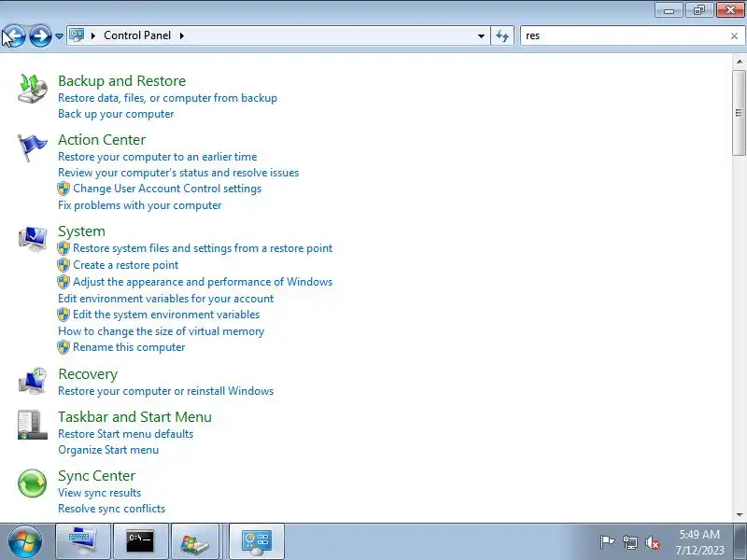Open the System heading
This screenshot has height=560, width=747.
[81, 231]
